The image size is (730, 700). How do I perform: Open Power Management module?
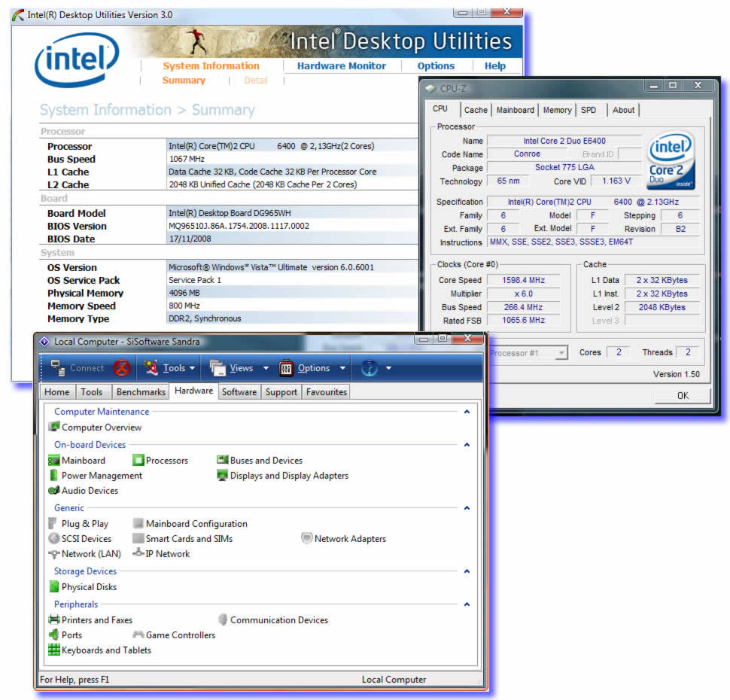coord(96,476)
